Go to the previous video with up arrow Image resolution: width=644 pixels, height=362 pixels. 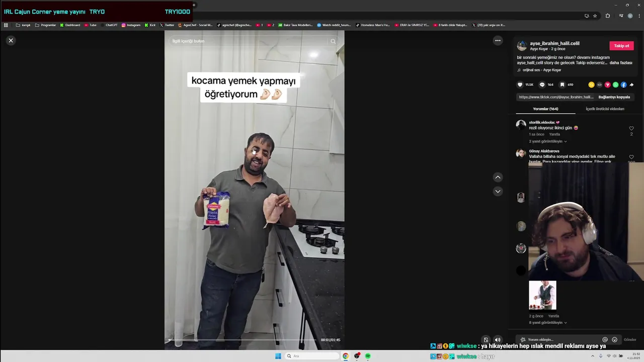point(498,177)
